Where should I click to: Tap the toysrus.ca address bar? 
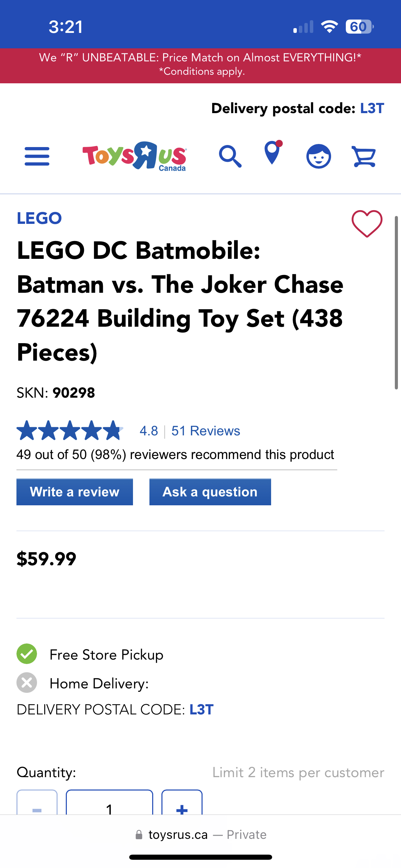200,835
